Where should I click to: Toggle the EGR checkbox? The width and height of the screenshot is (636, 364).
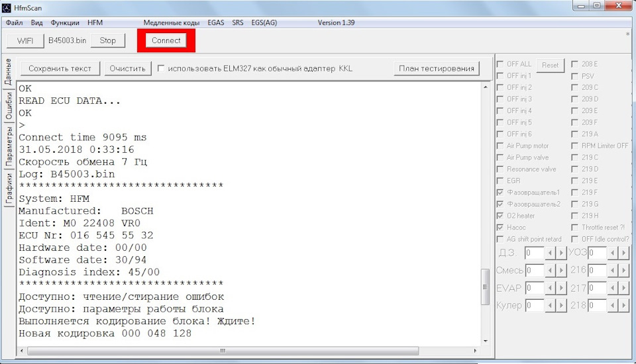tap(500, 181)
